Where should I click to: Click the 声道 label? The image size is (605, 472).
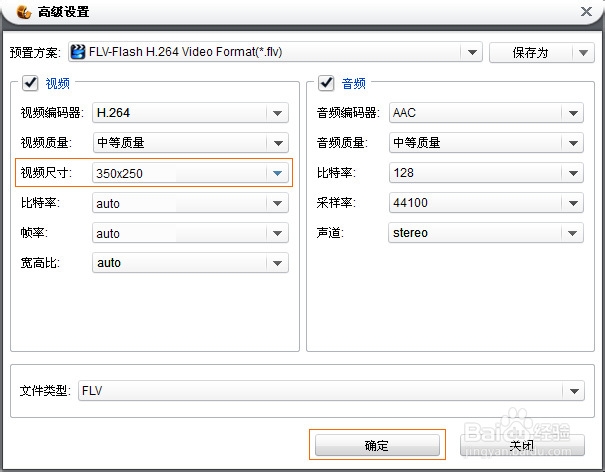[330, 233]
